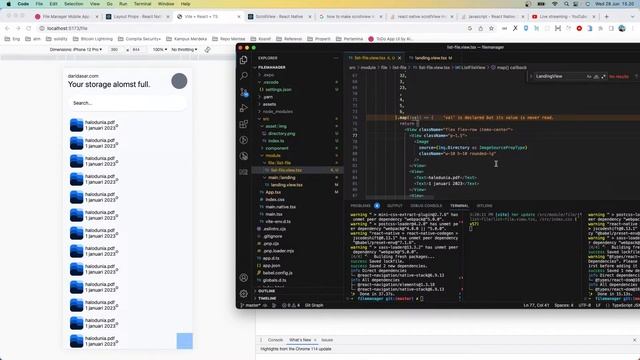
Task: Click the round profile avatar in the app preview
Action: coord(179,81)
